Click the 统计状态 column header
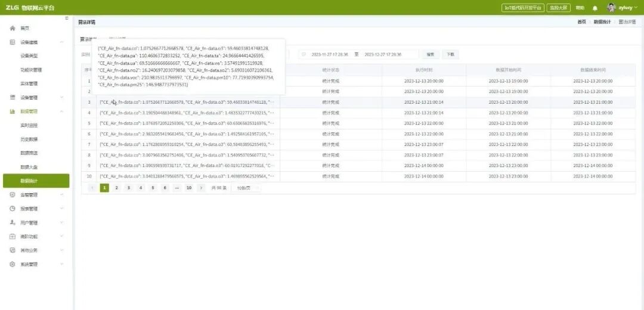The image size is (644, 310). point(331,70)
